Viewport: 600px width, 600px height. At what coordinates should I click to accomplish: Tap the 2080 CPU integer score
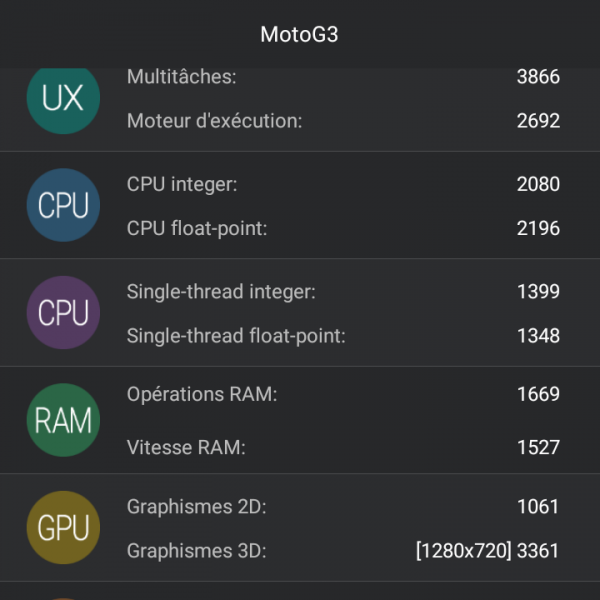538,184
